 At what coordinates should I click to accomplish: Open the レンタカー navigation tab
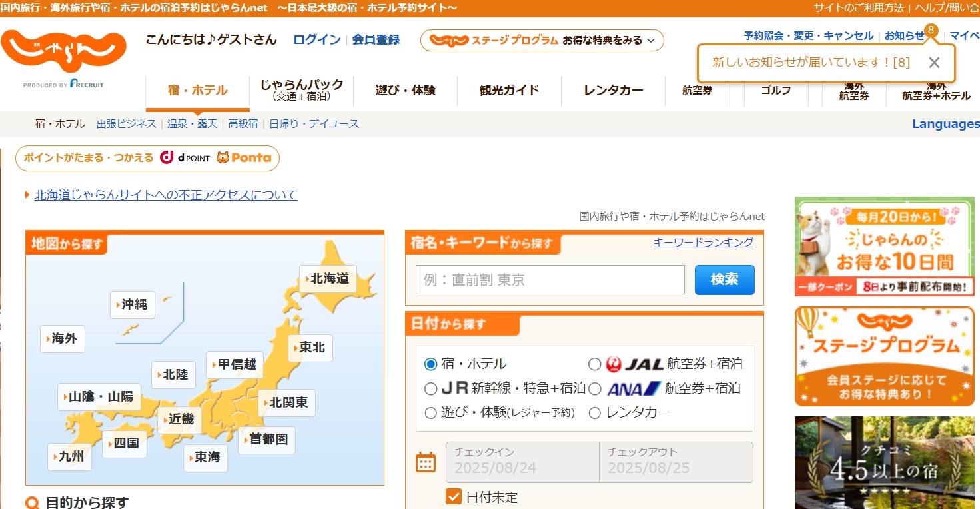pyautogui.click(x=614, y=90)
